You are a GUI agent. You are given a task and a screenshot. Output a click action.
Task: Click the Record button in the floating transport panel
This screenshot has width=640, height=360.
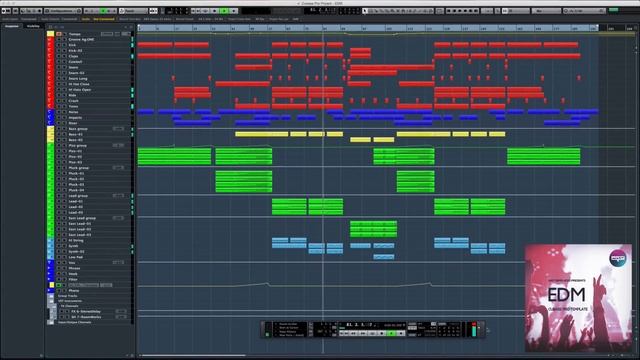click(400, 333)
